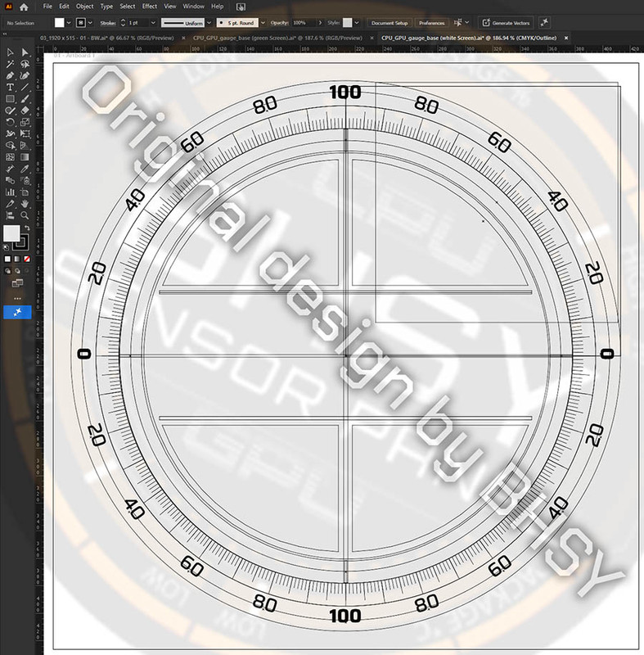Select the Free Transform tool
The image size is (644, 655).
(x=25, y=133)
